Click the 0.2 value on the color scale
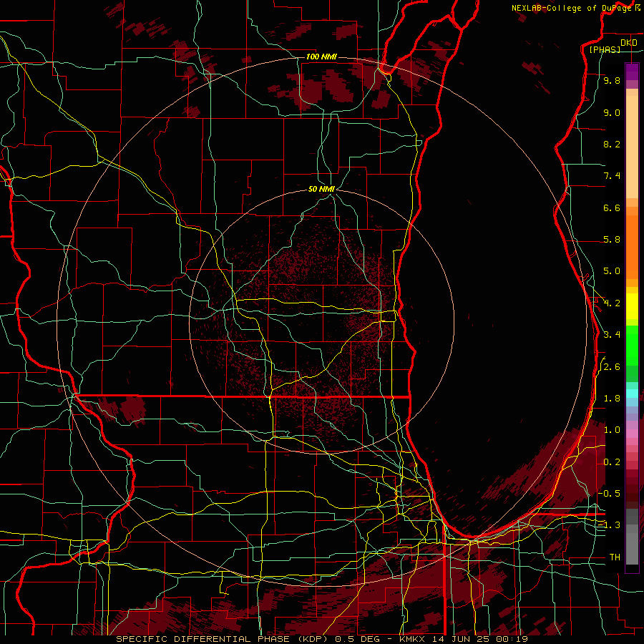644x644 pixels. (612, 462)
